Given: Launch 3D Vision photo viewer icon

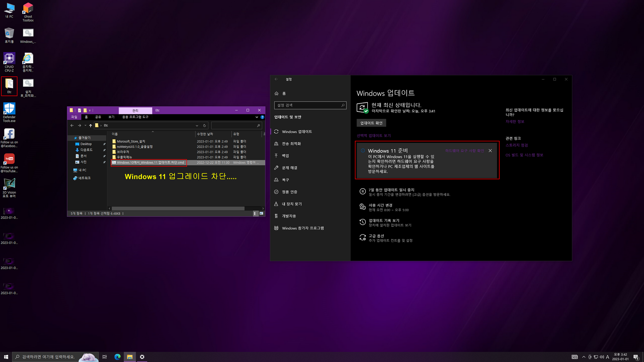Looking at the screenshot, I should (9, 188).
